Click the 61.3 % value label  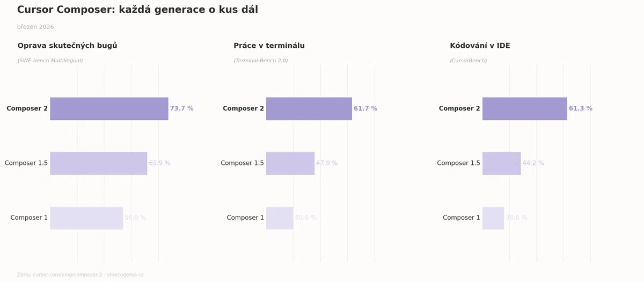click(x=580, y=109)
